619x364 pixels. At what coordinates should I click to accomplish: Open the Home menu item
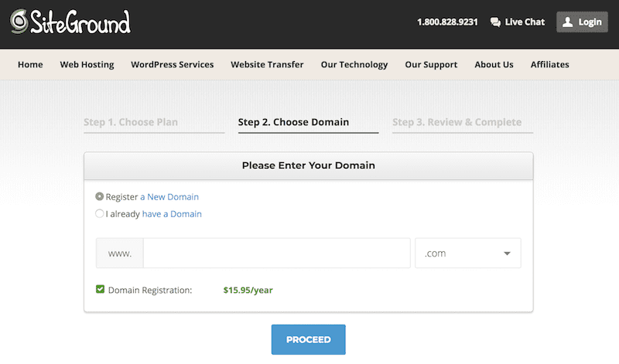(x=30, y=64)
